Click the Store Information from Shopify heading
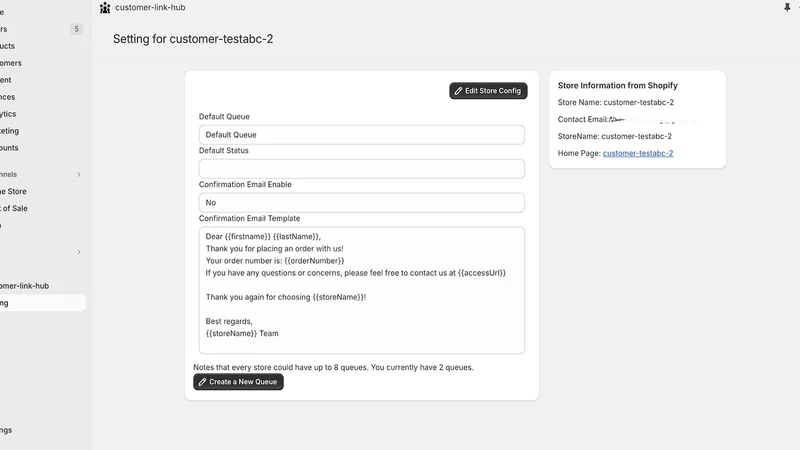This screenshot has width=800, height=450. pos(617,85)
